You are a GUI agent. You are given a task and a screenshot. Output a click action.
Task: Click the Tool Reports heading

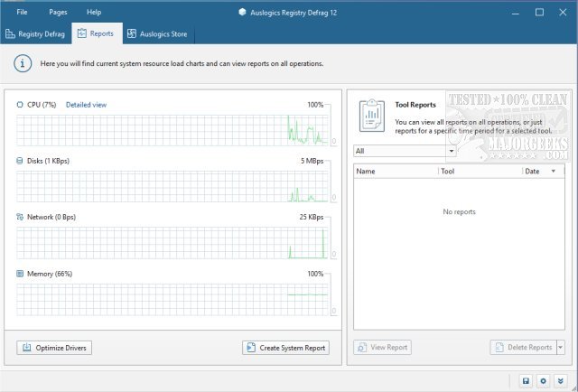(x=415, y=105)
